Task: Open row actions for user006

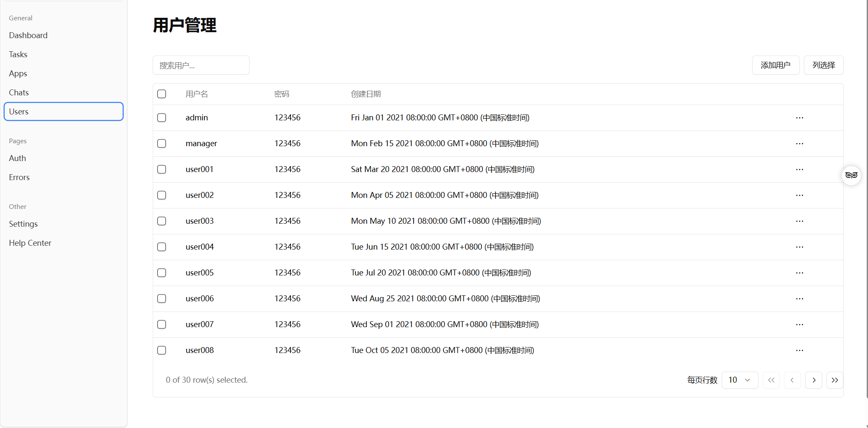Action: pos(799,299)
